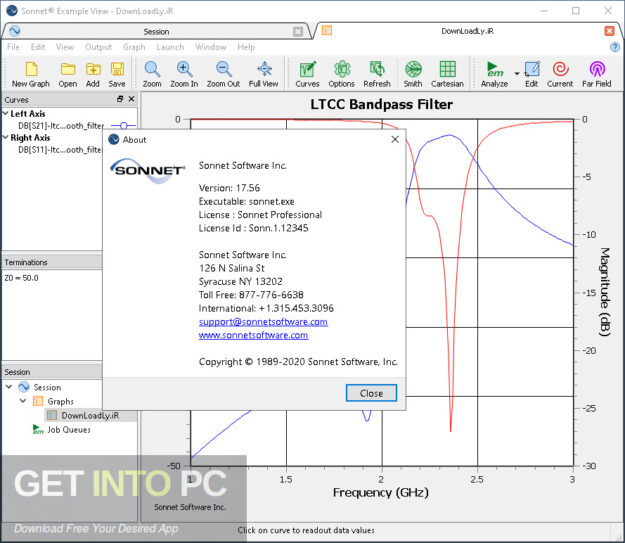Click the Add folder toolbar icon
The height and width of the screenshot is (543, 625).
[93, 74]
